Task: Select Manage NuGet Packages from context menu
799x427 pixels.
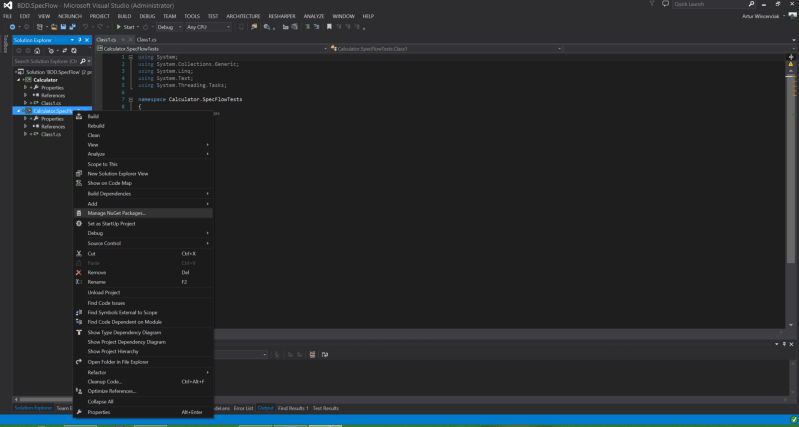Action: tap(116, 213)
